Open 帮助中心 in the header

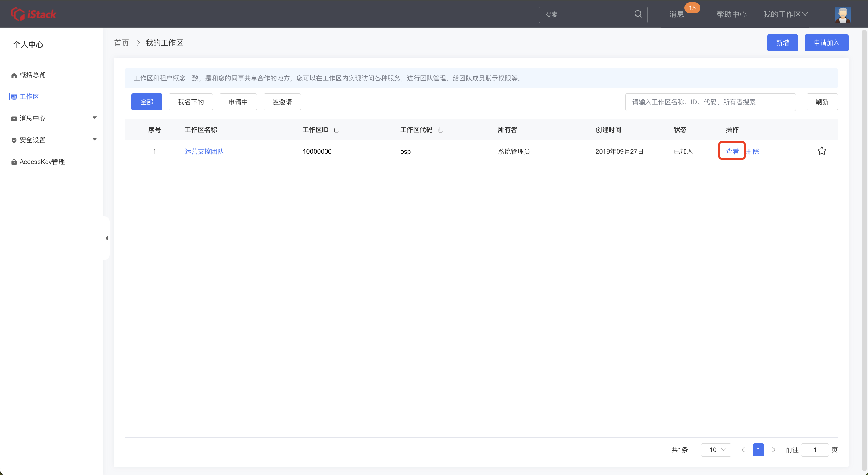click(x=732, y=14)
